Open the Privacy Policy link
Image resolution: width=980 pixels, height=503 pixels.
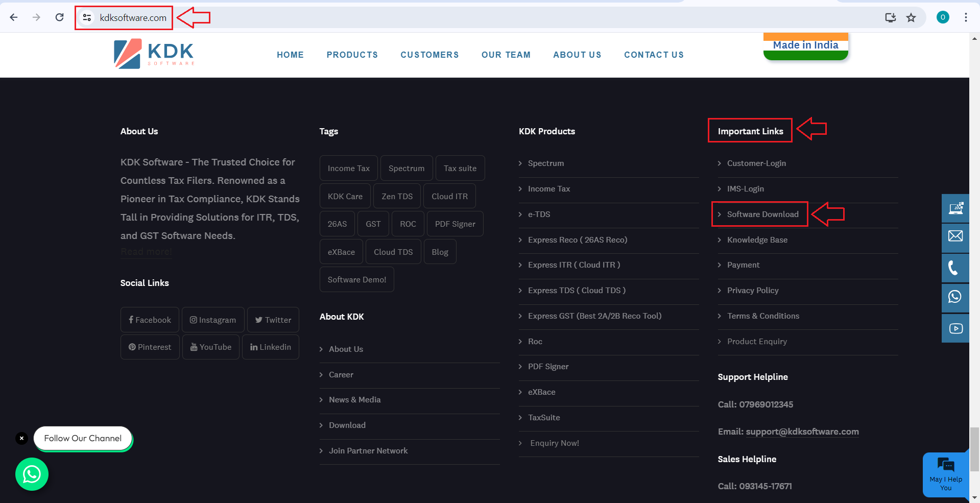click(x=753, y=290)
